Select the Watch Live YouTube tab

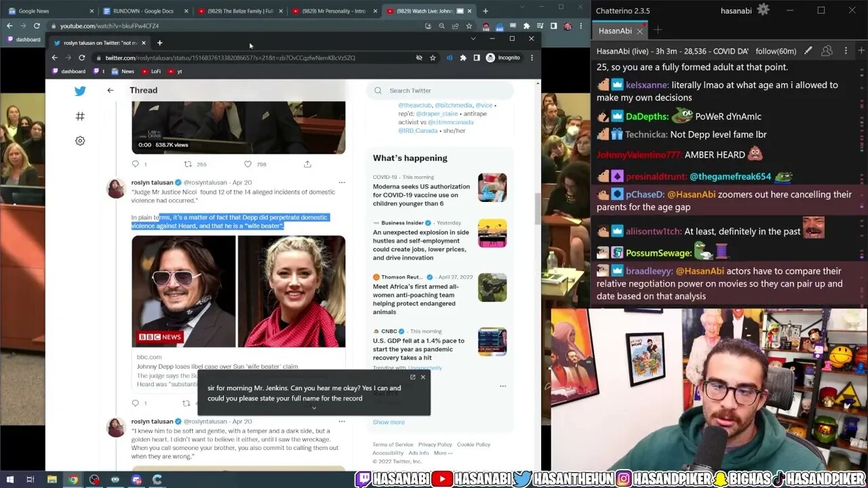429,11
